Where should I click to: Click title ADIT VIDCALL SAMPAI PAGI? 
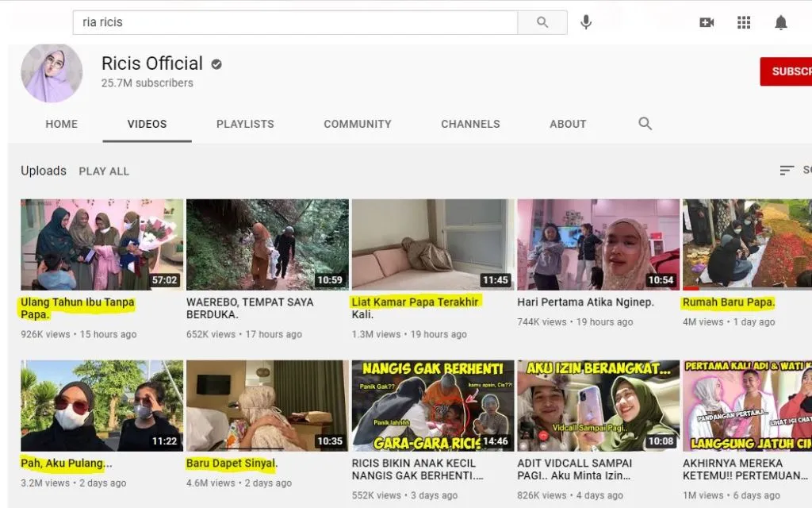[x=574, y=469]
